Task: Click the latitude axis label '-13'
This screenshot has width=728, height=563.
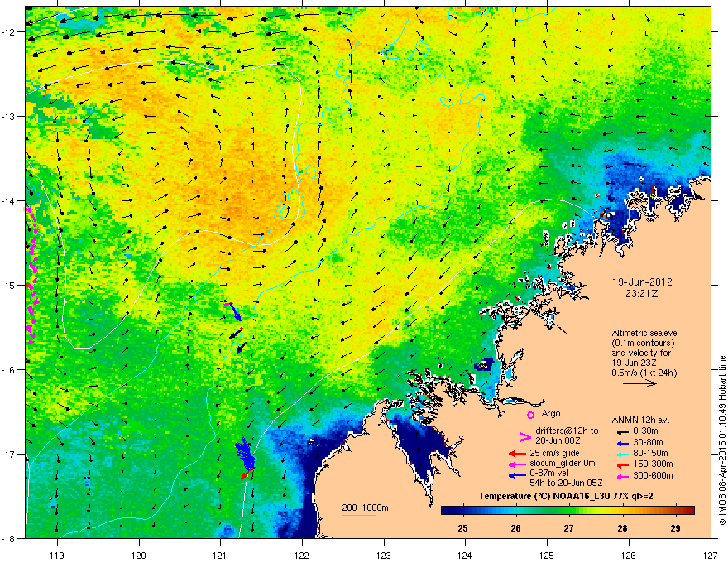Action: pos(9,117)
